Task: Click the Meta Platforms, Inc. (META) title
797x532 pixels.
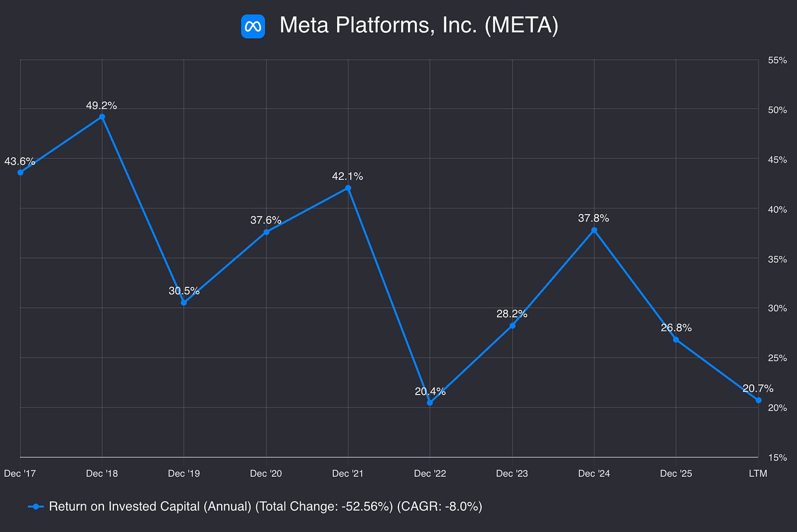Action: click(419, 26)
